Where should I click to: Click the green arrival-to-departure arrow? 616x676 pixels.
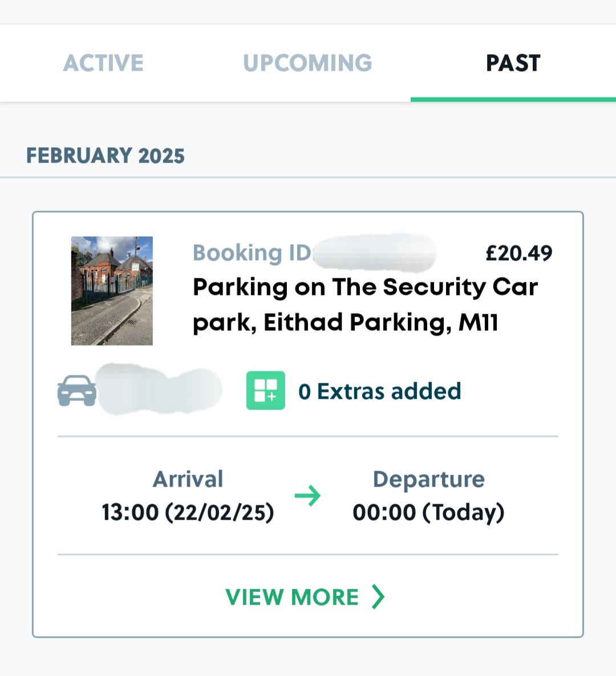(x=308, y=496)
